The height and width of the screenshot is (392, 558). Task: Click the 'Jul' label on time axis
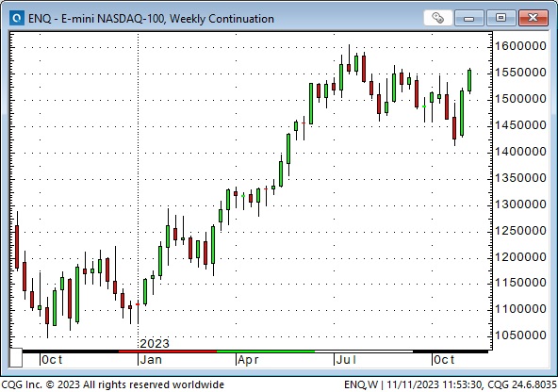click(x=346, y=360)
